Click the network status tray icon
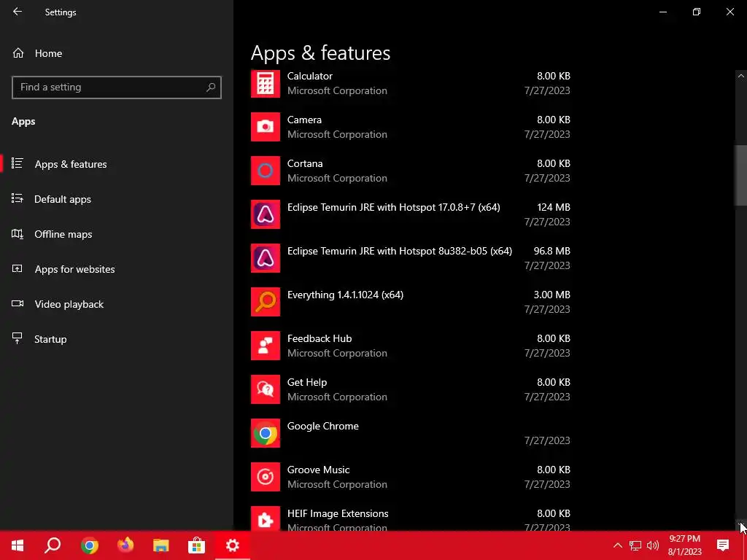The image size is (747, 560). point(635,545)
